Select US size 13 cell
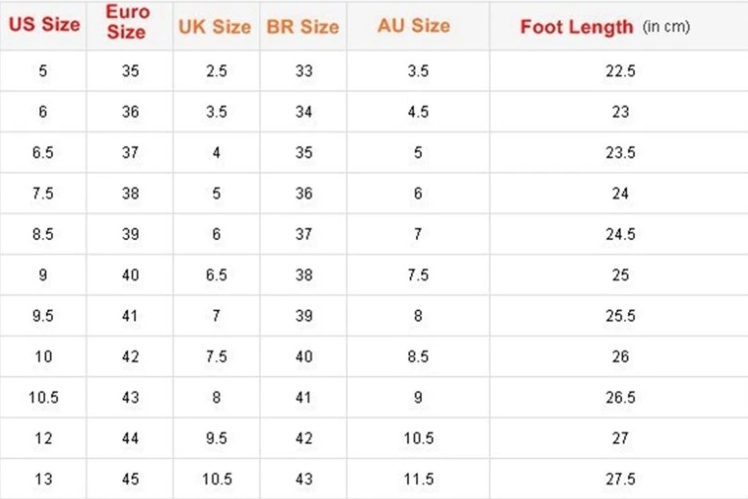748x499 pixels. [x=43, y=478]
